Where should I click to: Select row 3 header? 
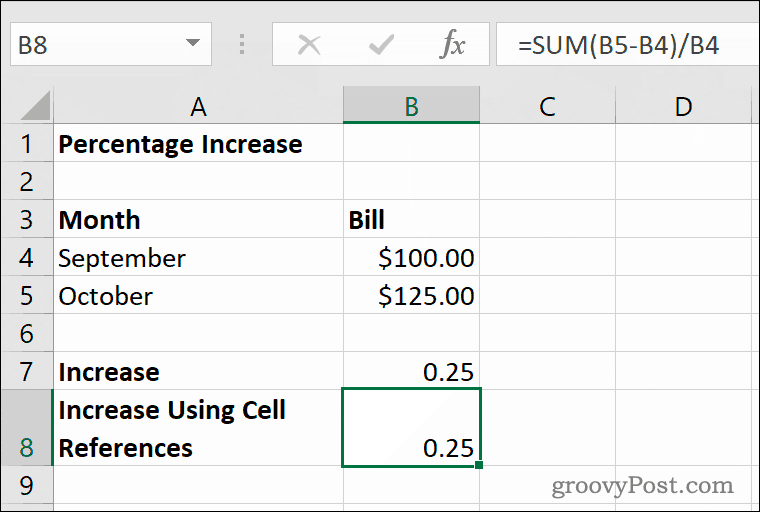tap(27, 219)
